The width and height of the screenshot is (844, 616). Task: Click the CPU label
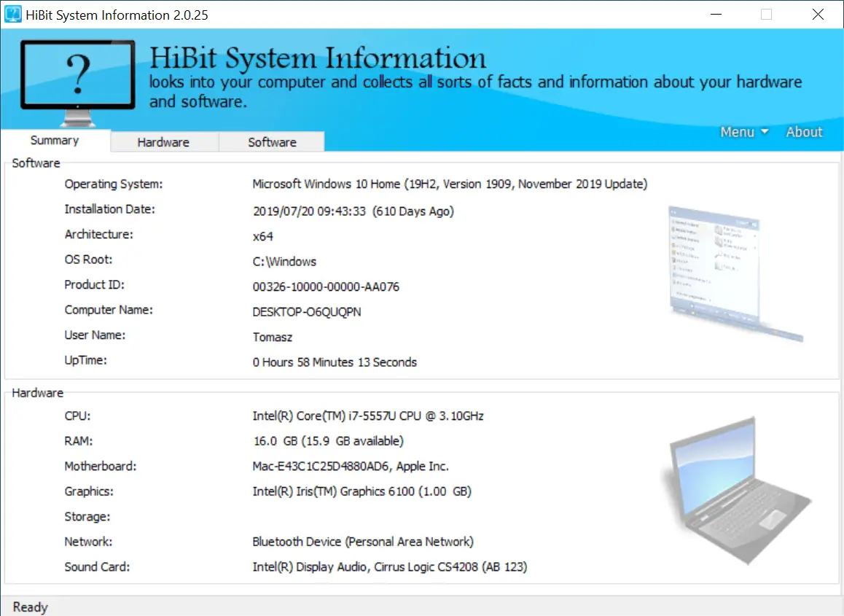(x=77, y=416)
